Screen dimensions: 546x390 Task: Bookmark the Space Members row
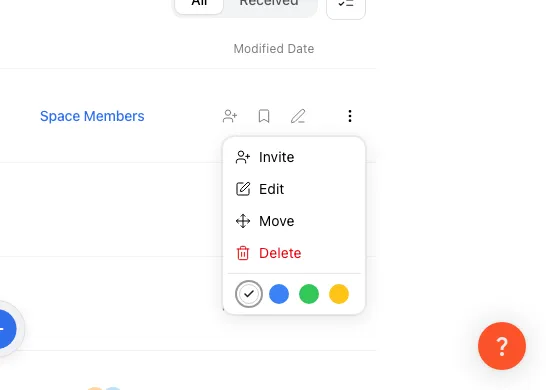pyautogui.click(x=264, y=116)
